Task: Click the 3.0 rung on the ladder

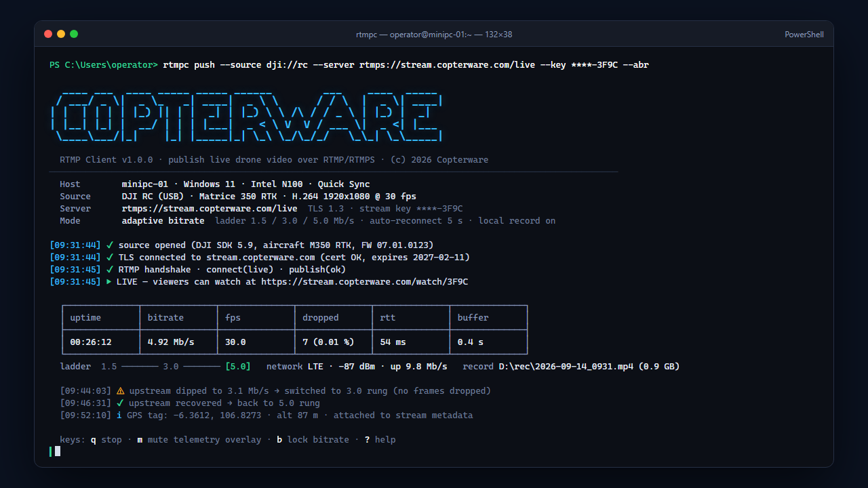Action: (171, 367)
